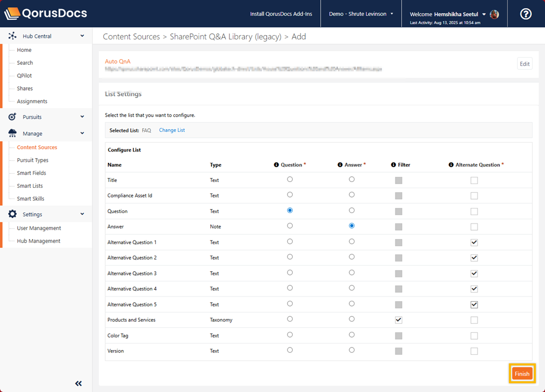Click the Hub Central network icon
Viewport: 545px width, 392px height.
(12, 36)
